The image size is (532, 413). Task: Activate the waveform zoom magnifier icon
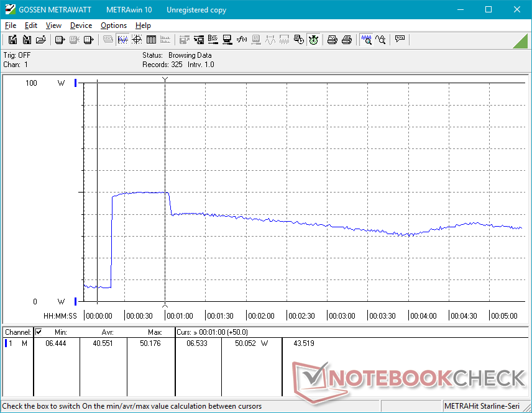pyautogui.click(x=367, y=40)
